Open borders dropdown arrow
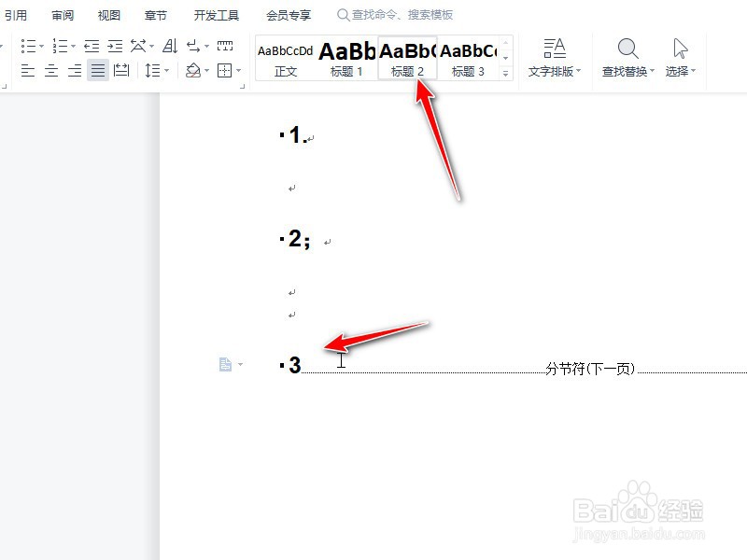This screenshot has height=560, width=747. click(x=238, y=71)
